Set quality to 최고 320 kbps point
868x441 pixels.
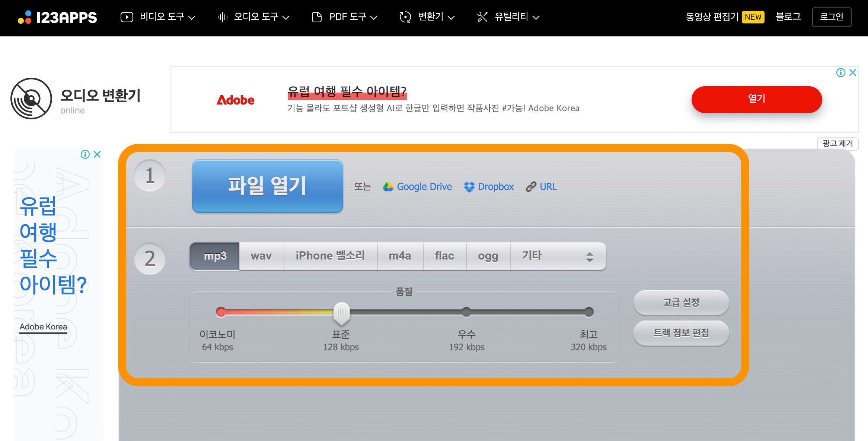tap(589, 312)
